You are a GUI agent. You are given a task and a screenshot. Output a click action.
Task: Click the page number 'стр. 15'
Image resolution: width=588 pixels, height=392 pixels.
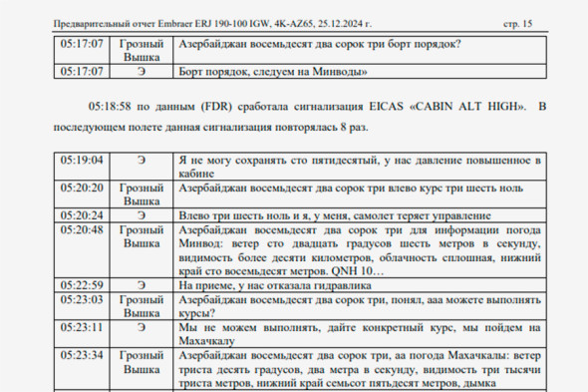[517, 24]
